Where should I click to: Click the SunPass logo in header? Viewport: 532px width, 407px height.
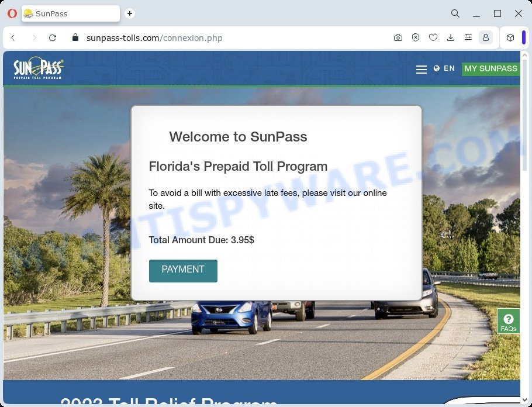click(x=39, y=68)
